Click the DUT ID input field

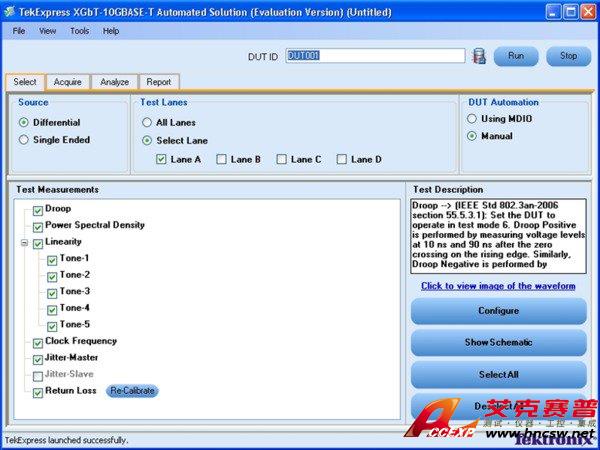click(x=375, y=56)
